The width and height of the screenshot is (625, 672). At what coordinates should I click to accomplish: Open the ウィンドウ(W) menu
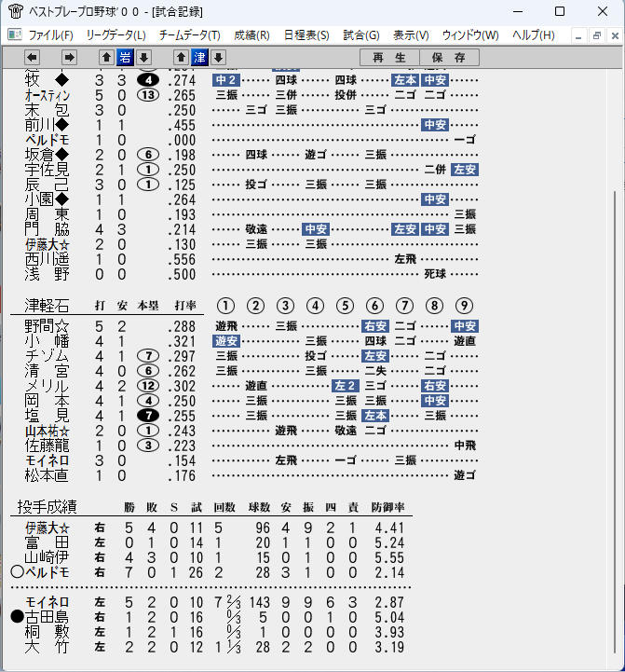tap(470, 35)
